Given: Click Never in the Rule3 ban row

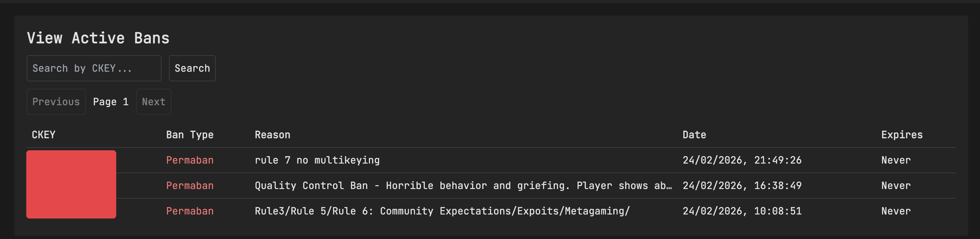Looking at the screenshot, I should tap(896, 211).
